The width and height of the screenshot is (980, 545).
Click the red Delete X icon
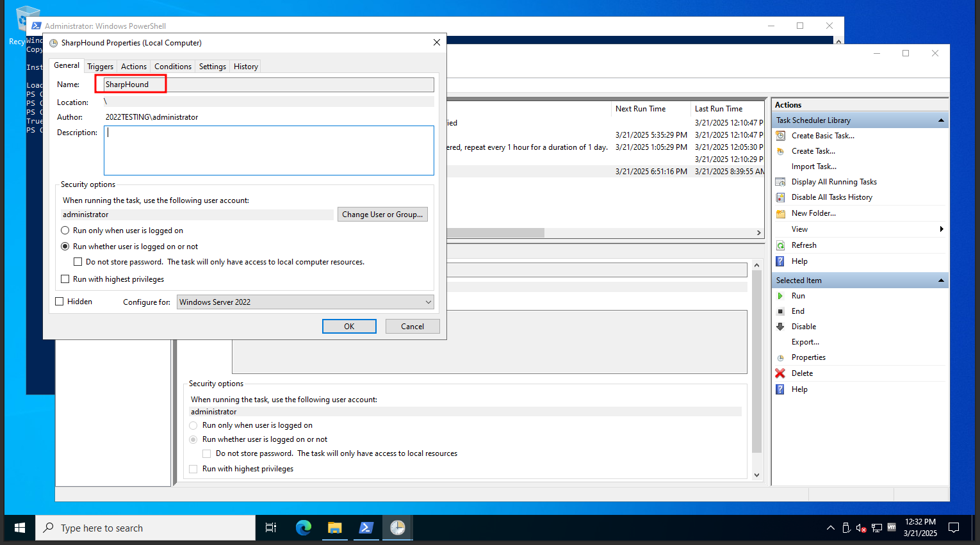[780, 373]
